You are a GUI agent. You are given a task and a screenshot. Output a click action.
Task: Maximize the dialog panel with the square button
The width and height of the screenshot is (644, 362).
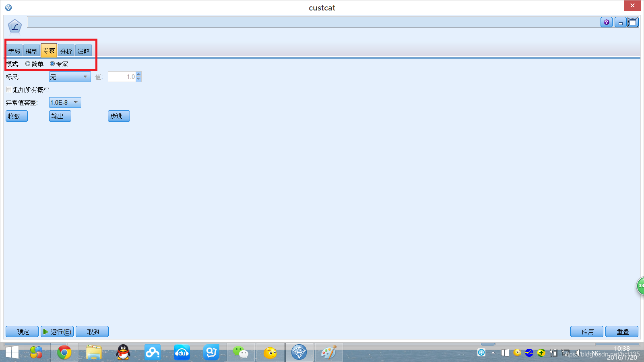pyautogui.click(x=633, y=23)
